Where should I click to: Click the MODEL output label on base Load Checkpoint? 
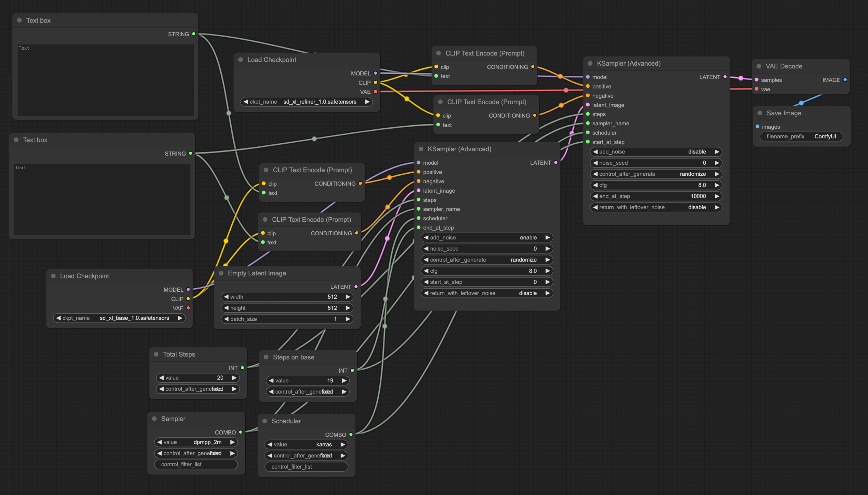[x=173, y=290]
